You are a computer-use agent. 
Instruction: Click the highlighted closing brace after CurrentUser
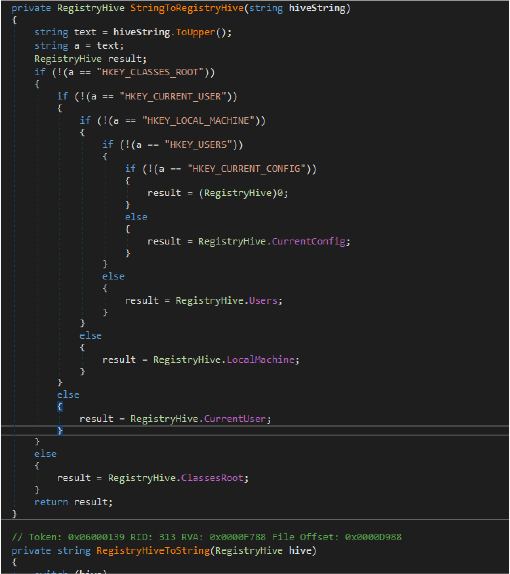tap(60, 430)
